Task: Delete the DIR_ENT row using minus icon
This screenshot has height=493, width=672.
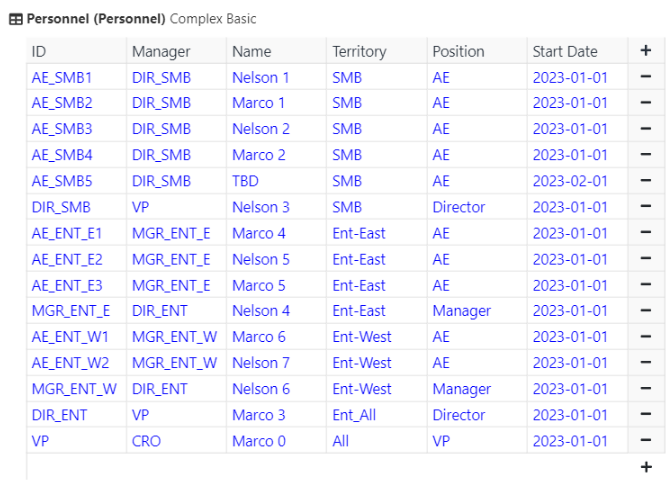Action: [x=646, y=415]
